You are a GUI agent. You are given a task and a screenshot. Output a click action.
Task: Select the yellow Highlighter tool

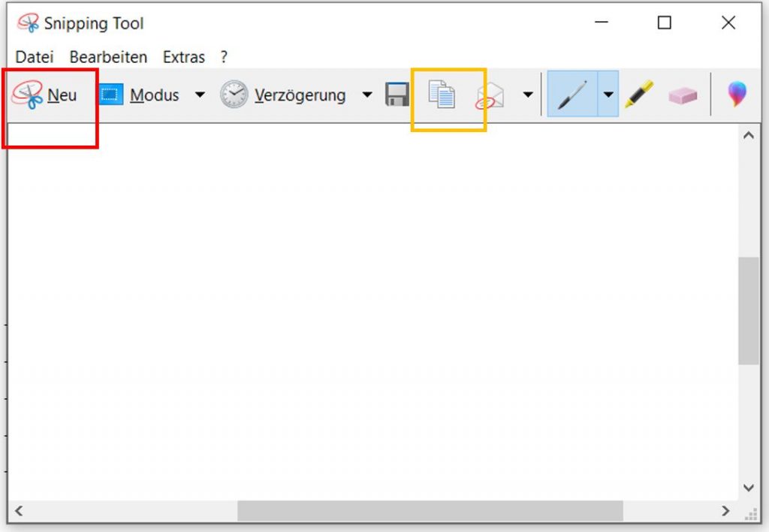(639, 94)
